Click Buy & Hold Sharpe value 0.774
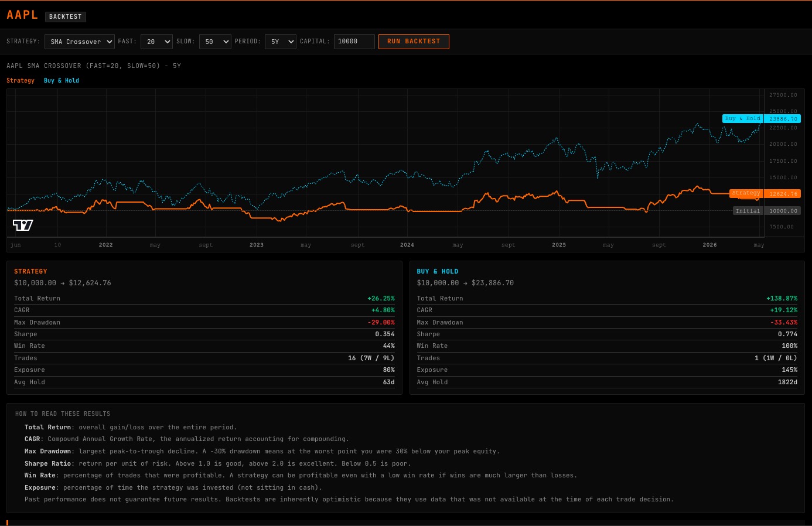The height and width of the screenshot is (526, 812). point(788,334)
